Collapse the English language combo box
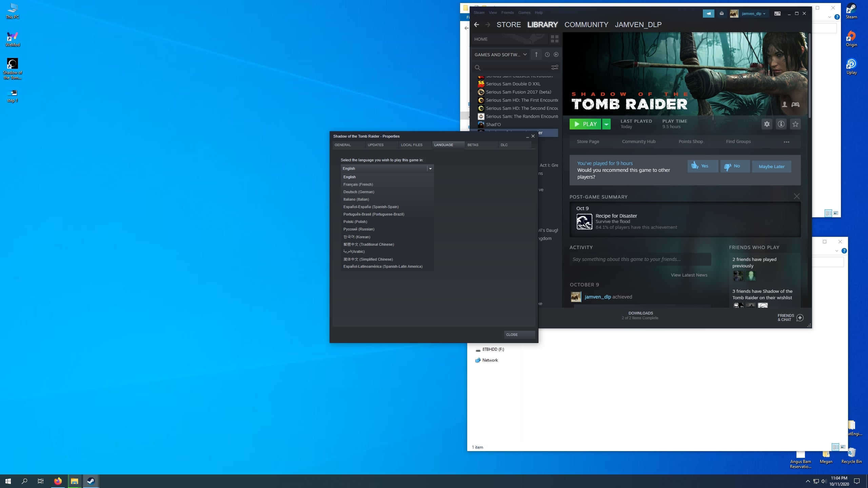868x488 pixels. coord(430,168)
